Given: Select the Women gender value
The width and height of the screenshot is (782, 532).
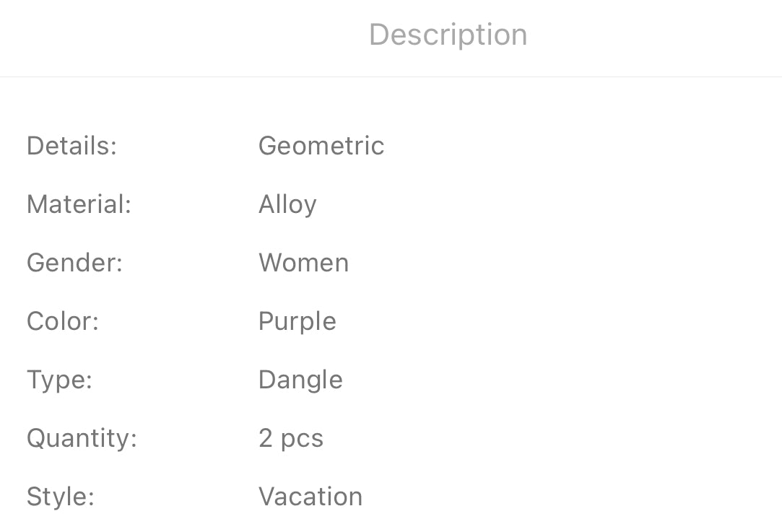Looking at the screenshot, I should 303,263.
